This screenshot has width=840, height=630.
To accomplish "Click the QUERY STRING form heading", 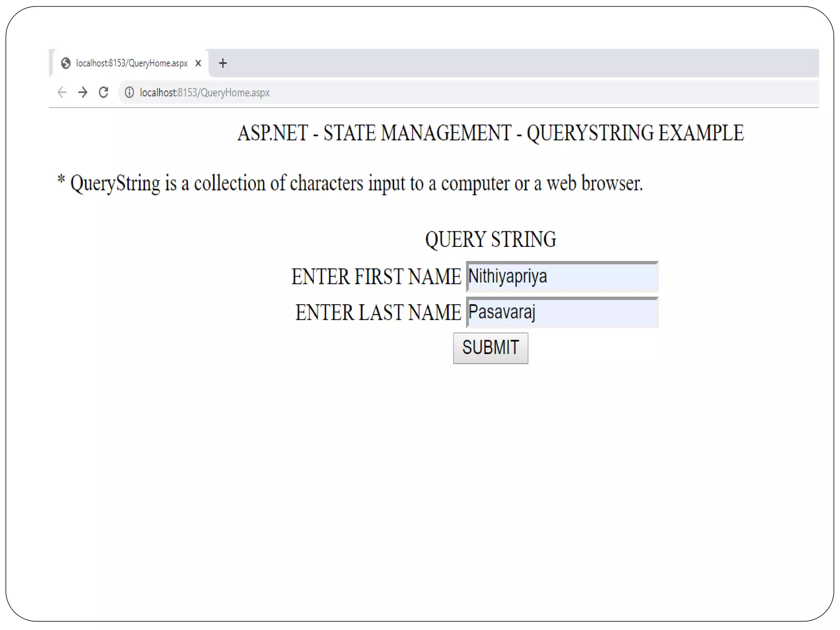I will [491, 240].
